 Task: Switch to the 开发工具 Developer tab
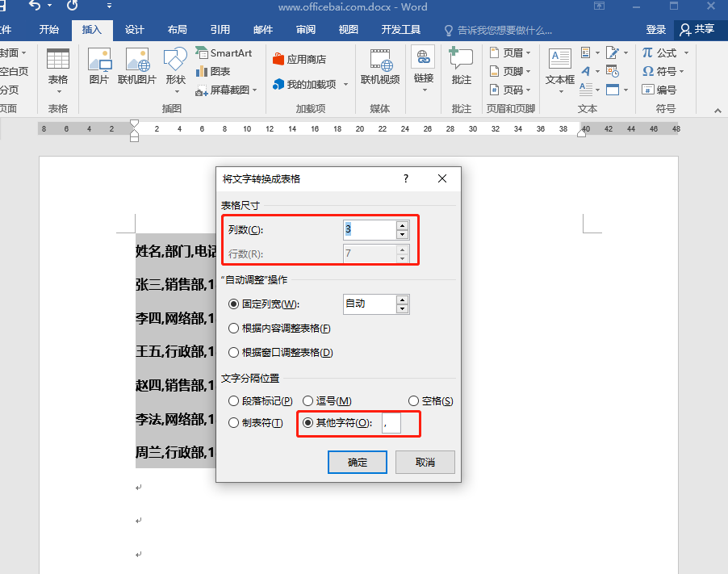pos(400,30)
